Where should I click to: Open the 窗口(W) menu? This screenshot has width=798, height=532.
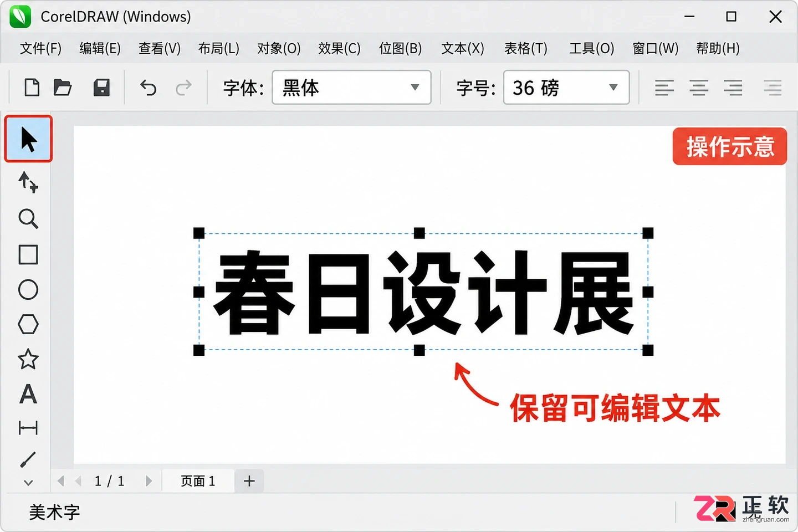pyautogui.click(x=656, y=48)
